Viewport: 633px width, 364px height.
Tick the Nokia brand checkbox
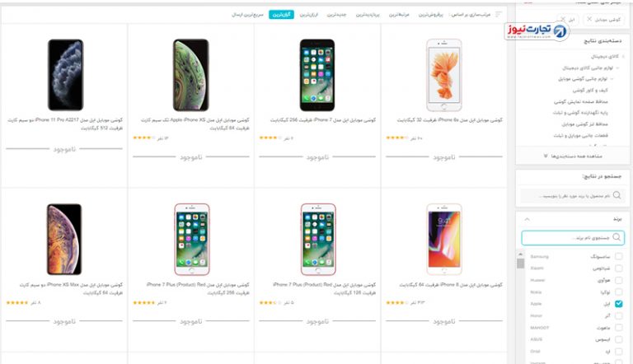618,292
